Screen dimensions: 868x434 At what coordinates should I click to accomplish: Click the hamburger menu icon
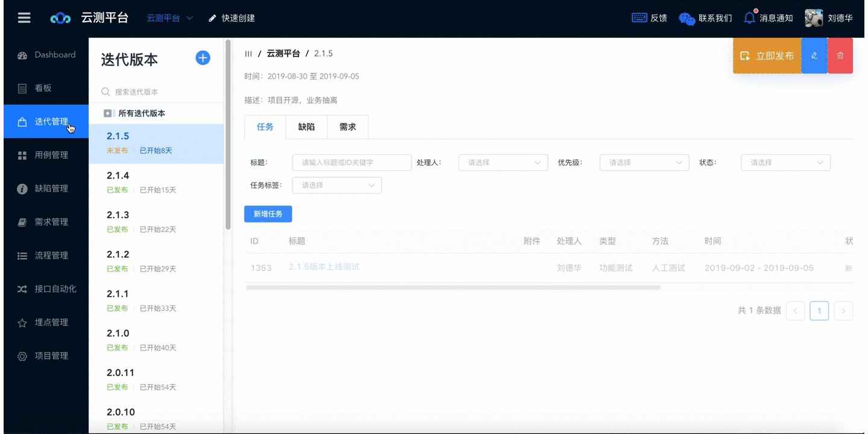point(24,18)
